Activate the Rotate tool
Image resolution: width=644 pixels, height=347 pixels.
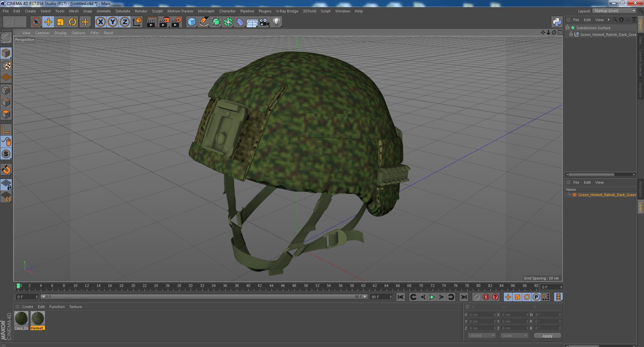coord(72,22)
